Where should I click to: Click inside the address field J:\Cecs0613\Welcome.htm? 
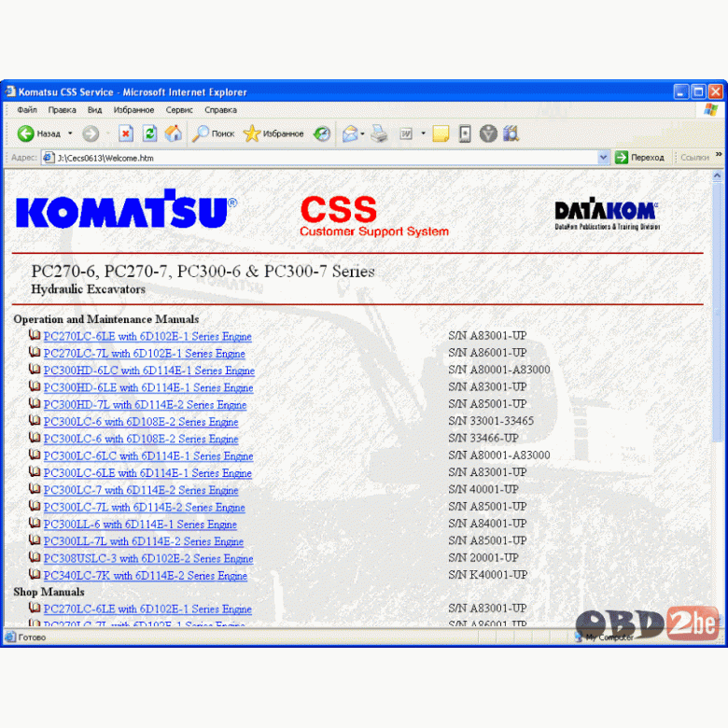pyautogui.click(x=325, y=158)
